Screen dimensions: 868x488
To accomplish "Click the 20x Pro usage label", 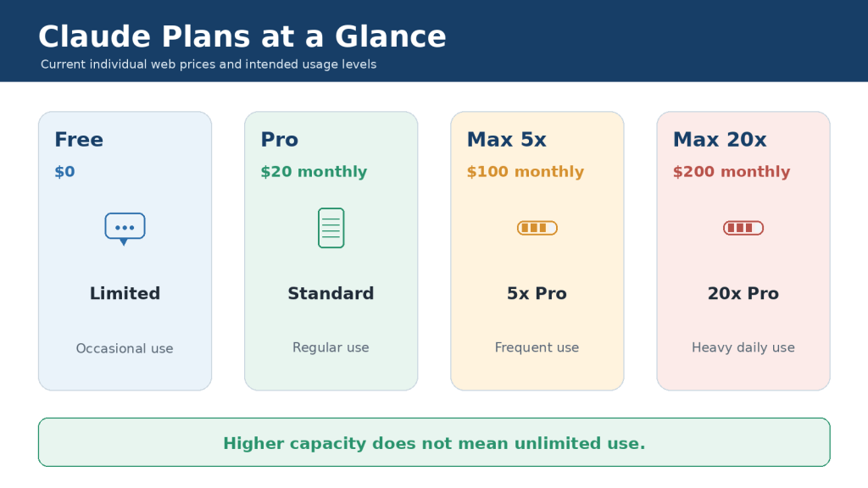I will (x=743, y=293).
